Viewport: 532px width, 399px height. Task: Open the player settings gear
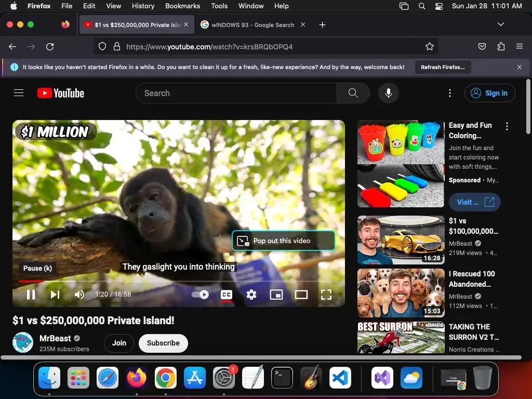point(251,295)
